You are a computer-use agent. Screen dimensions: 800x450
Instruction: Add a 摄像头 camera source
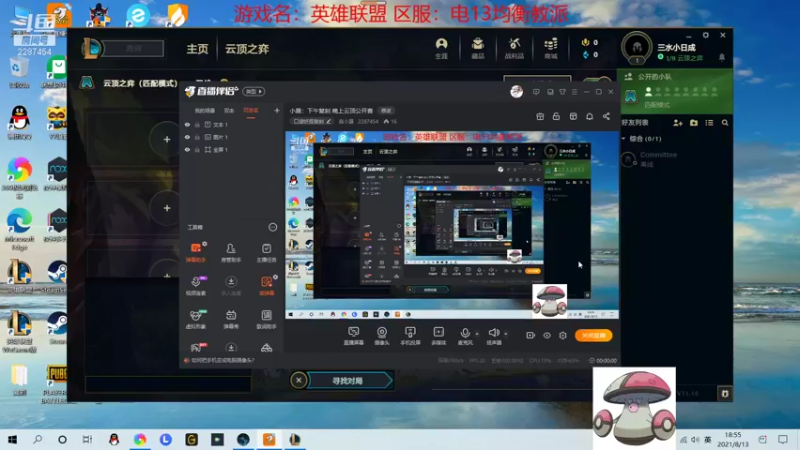tap(382, 336)
